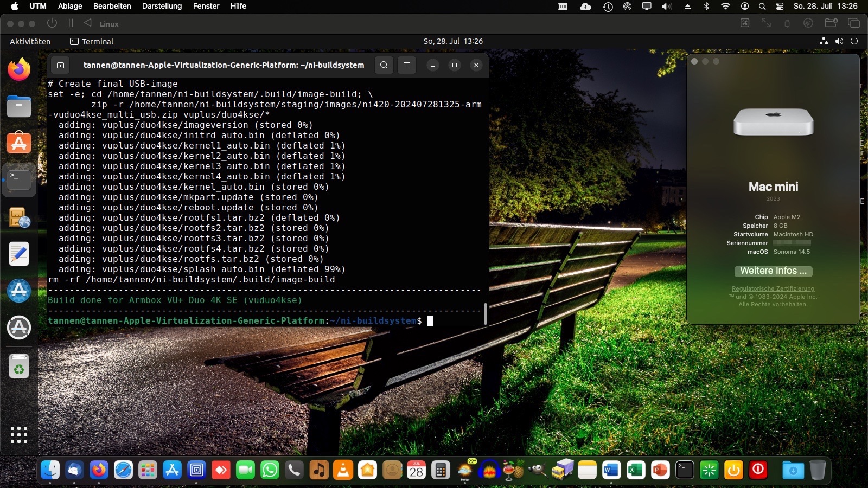
Task: Open the terminal hamburger menu
Action: (x=406, y=65)
